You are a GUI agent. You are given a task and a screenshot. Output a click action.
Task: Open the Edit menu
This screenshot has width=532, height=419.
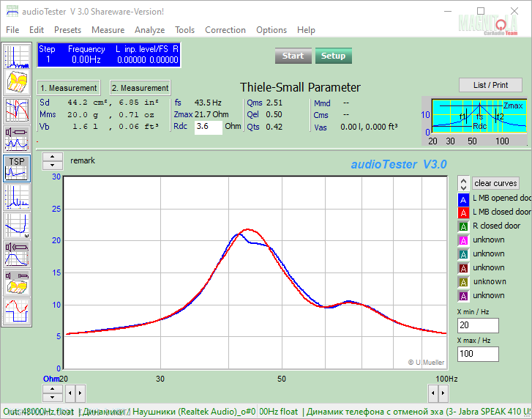click(37, 30)
